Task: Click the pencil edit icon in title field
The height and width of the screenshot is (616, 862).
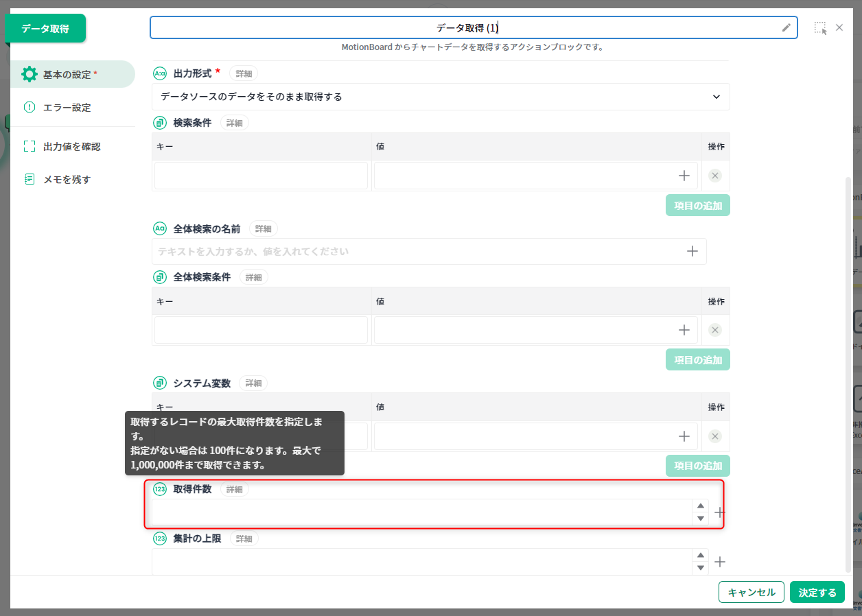Action: click(x=787, y=27)
